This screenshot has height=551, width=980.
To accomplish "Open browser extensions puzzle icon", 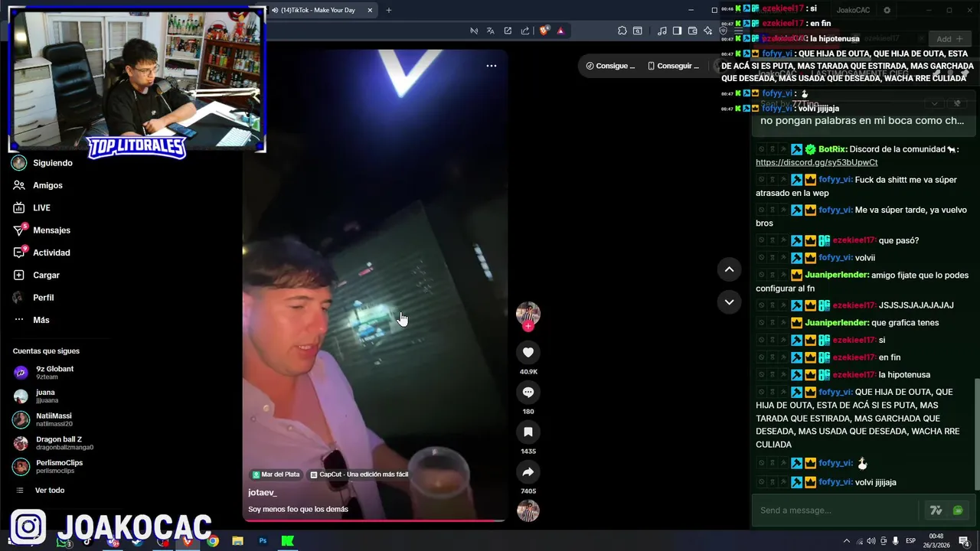I will [622, 31].
